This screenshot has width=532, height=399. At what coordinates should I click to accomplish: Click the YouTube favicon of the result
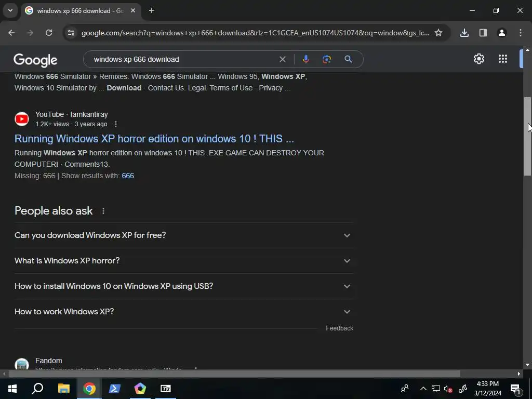coord(22,119)
